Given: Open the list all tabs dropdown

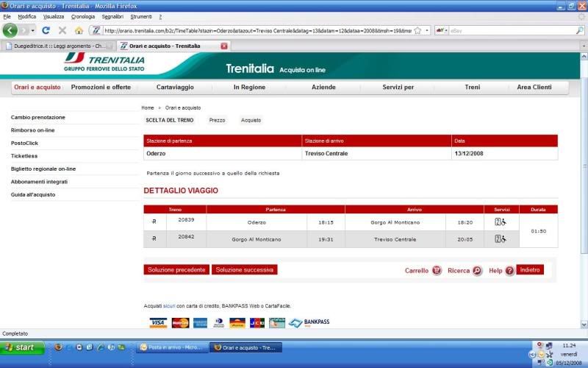Looking at the screenshot, I should (584, 46).
